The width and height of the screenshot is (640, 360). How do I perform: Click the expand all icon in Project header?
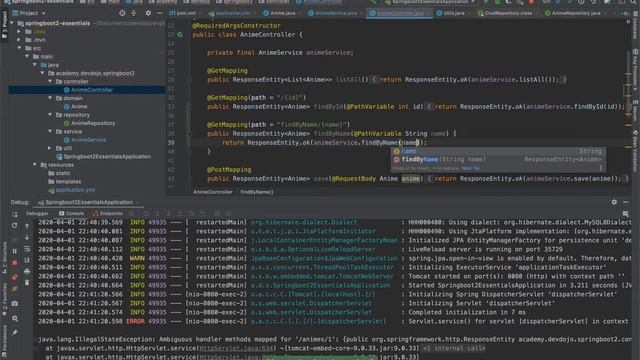click(133, 13)
